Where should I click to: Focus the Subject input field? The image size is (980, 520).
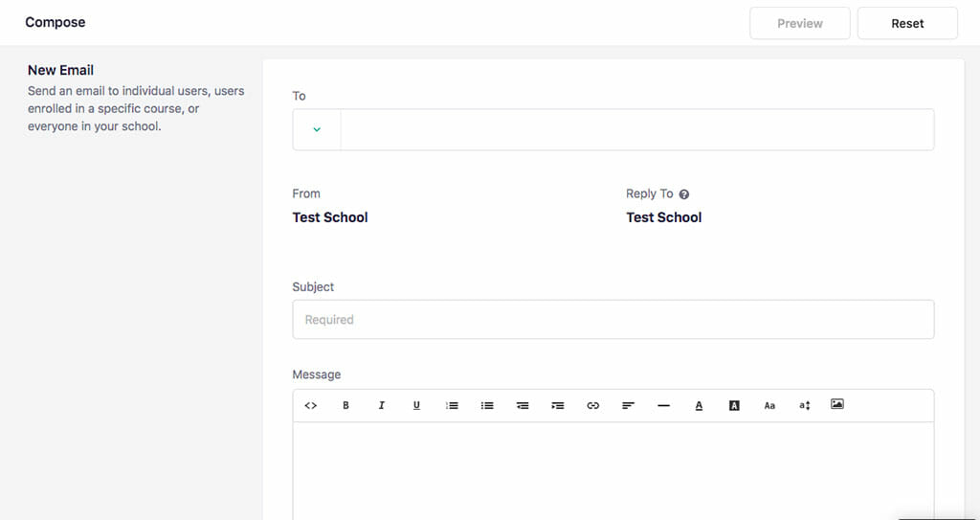click(613, 320)
